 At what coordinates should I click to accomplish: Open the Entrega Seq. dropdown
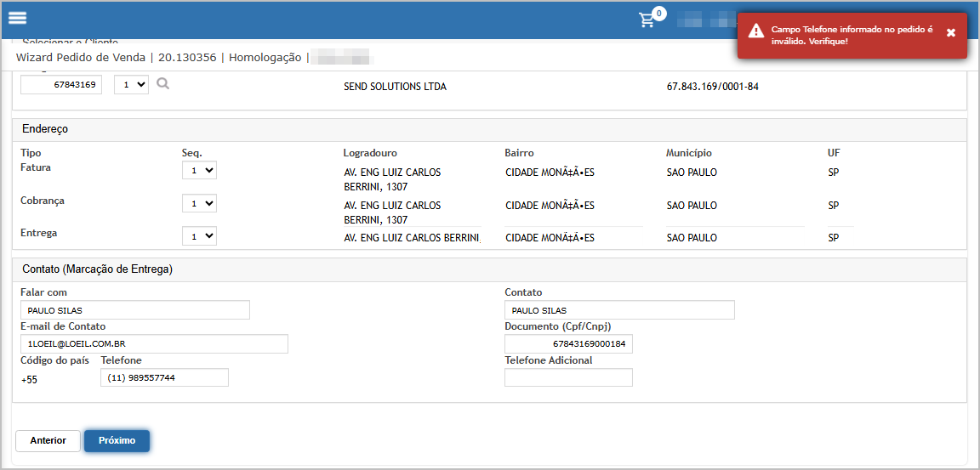(199, 236)
